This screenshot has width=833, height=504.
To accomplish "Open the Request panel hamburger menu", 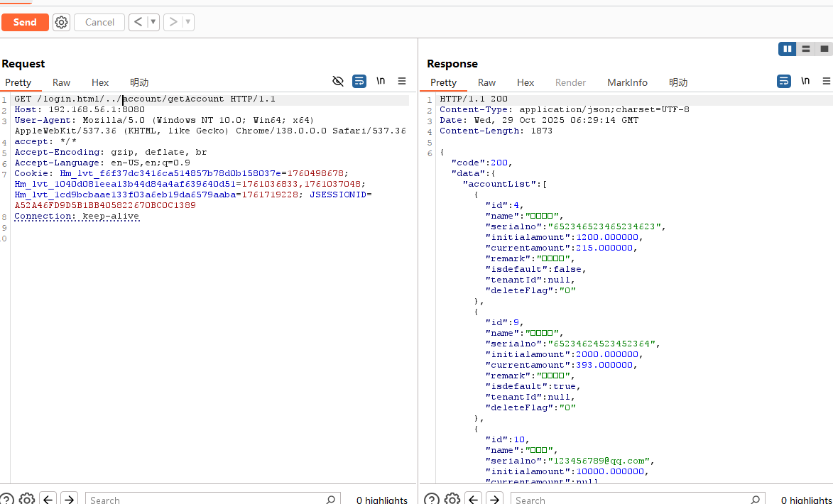I will pyautogui.click(x=402, y=81).
